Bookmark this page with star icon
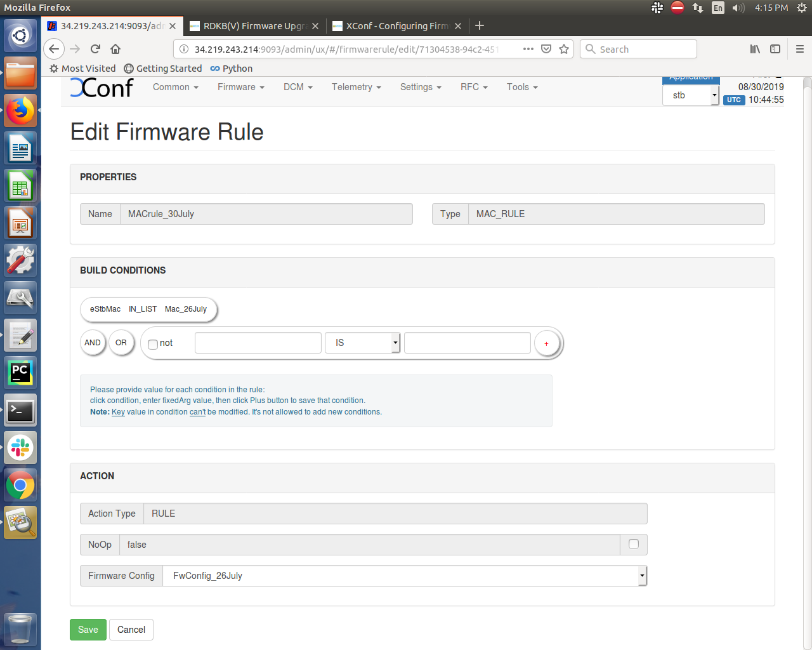The height and width of the screenshot is (650, 812). coord(564,49)
